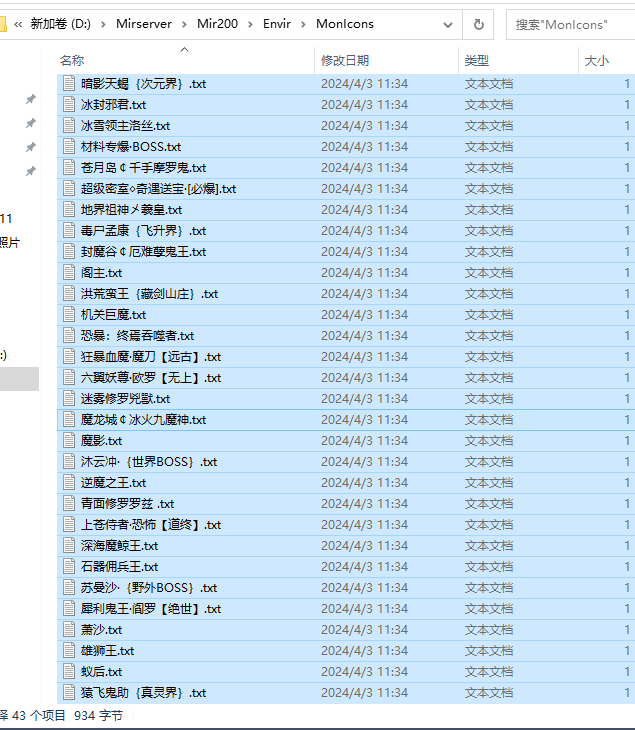The height and width of the screenshot is (730, 635).
Task: Click file icon of 深海魔鲸王.txt
Action: [x=69, y=546]
